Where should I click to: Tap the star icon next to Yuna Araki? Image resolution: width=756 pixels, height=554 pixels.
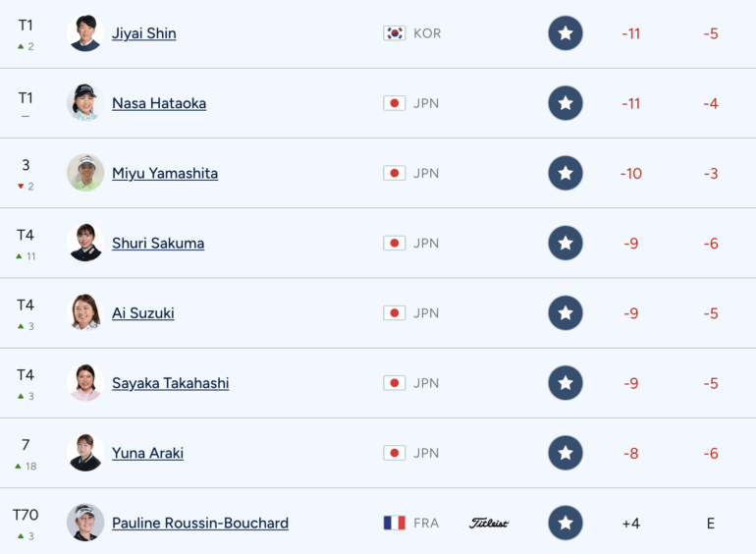[566, 453]
